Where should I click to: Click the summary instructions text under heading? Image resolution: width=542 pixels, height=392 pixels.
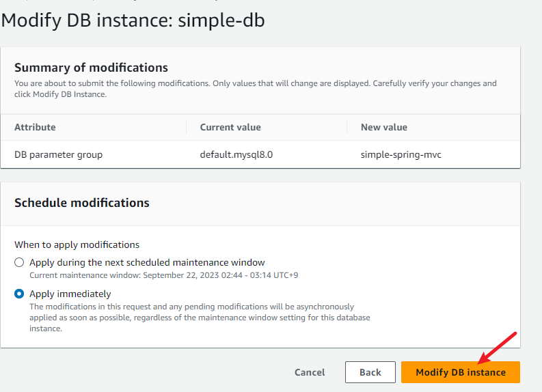point(255,88)
